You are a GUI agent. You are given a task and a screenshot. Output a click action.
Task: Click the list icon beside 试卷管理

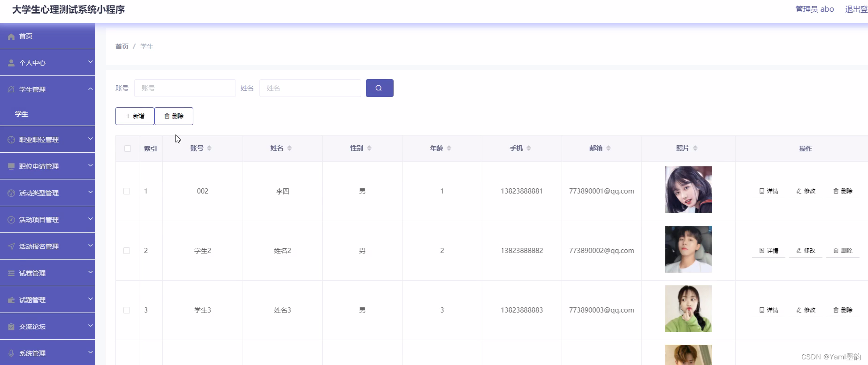[11, 273]
